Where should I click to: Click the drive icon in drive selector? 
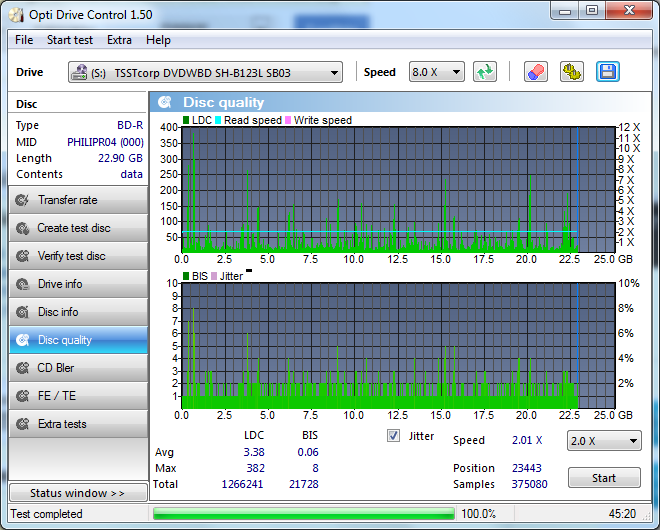tap(79, 72)
